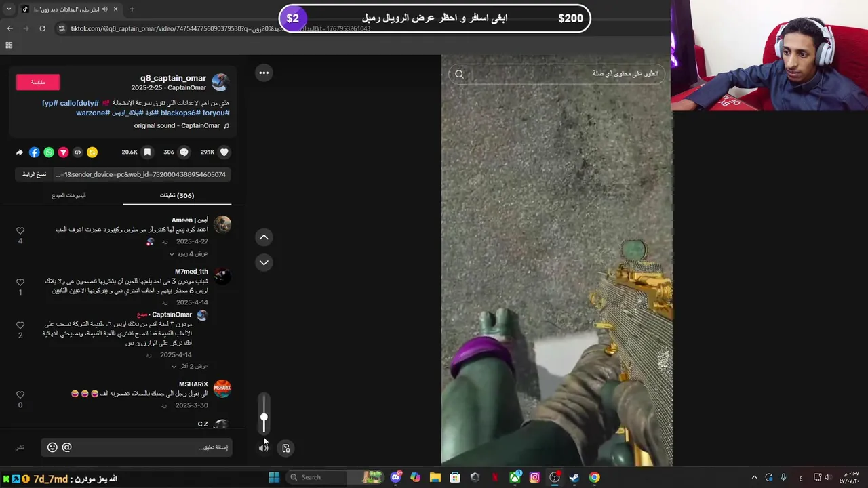The width and height of the screenshot is (868, 488).
Task: Like M7med_1th's comment
Action: [20, 283]
